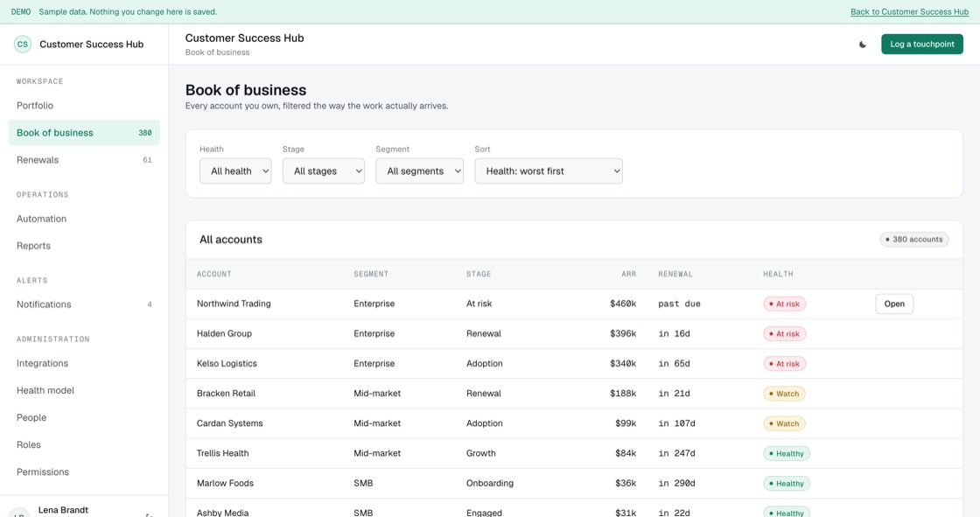Screen dimensions: 980x517
Task: Click Healthy badge for Trellis Health
Action: click(787, 454)
